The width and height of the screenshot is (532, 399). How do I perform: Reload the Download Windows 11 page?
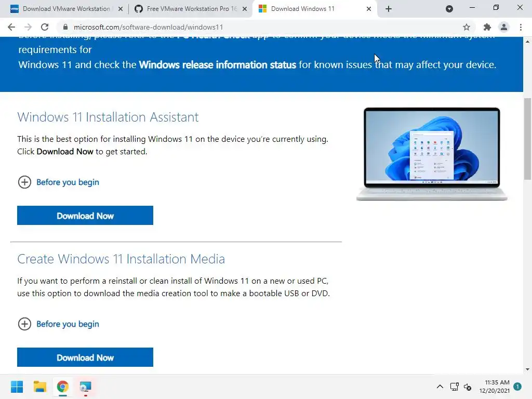(x=45, y=27)
